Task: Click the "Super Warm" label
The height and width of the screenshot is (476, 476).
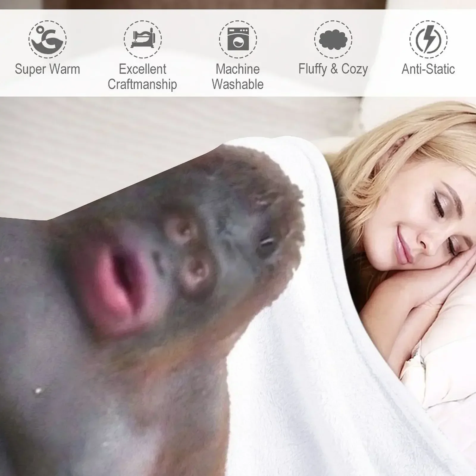Action: tap(48, 69)
